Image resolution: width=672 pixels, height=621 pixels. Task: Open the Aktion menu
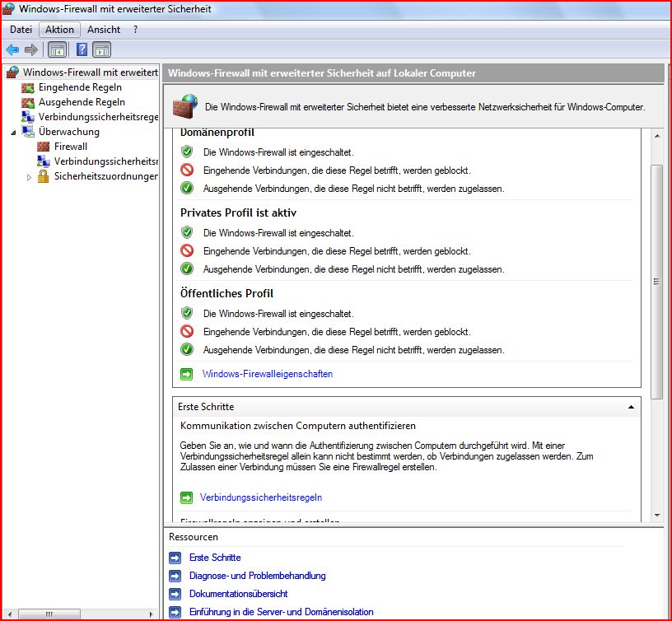coord(59,30)
